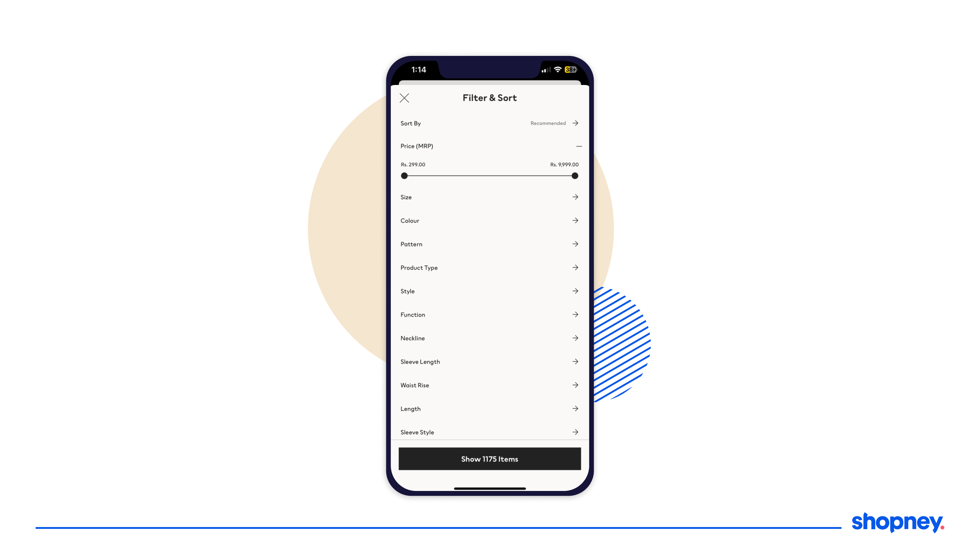Click the Product Type arrow icon
Viewport: 980px width, 552px height.
[x=576, y=267]
